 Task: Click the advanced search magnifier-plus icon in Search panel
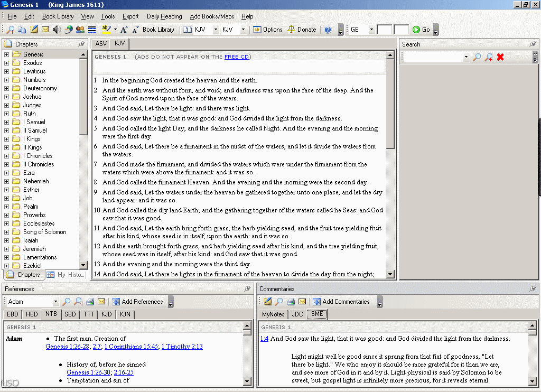click(x=489, y=57)
